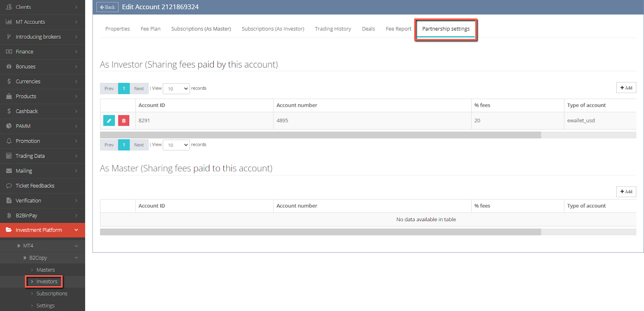Switch to the Fee Plan tab
Viewport: 644px width, 311px height.
pos(151,29)
